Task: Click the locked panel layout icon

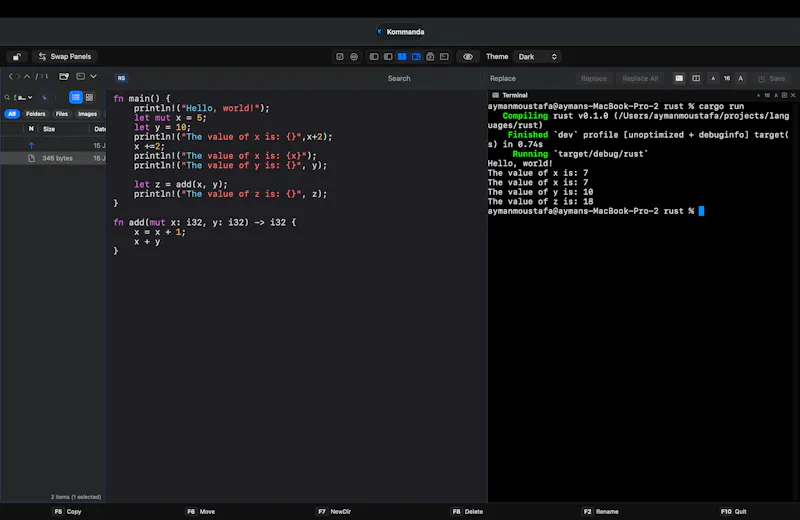Action: pyautogui.click(x=430, y=57)
